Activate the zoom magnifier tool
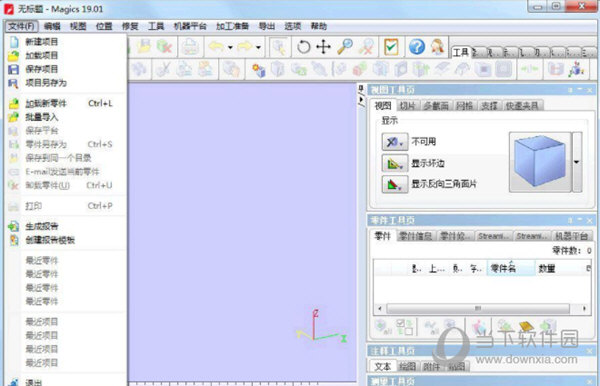This screenshot has width=600, height=386. [345, 47]
